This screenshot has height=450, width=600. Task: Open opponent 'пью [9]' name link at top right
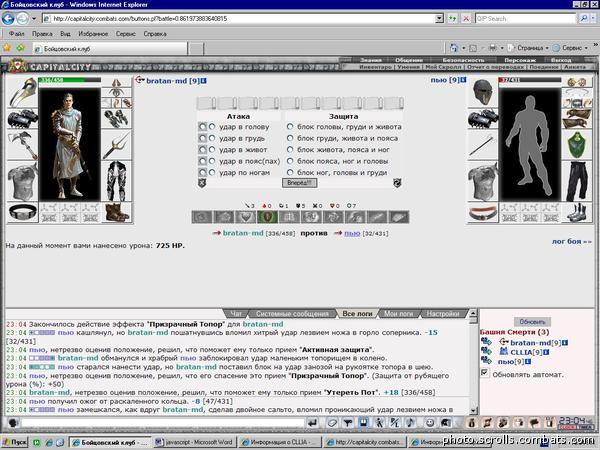444,80
